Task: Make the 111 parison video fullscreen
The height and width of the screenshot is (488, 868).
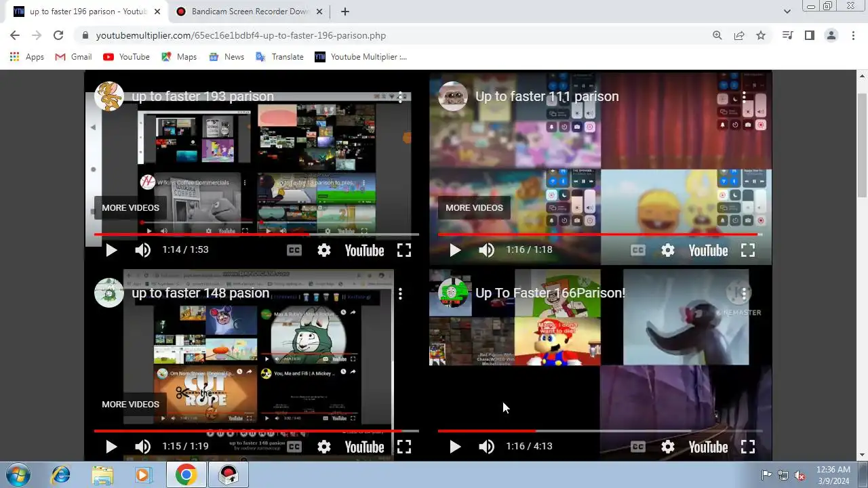Action: pos(748,250)
